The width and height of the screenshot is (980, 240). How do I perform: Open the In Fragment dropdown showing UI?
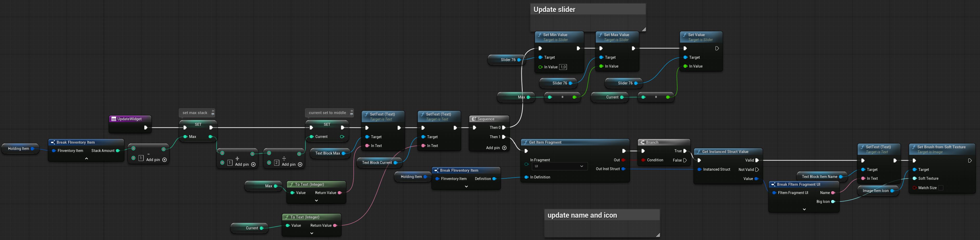(x=559, y=166)
